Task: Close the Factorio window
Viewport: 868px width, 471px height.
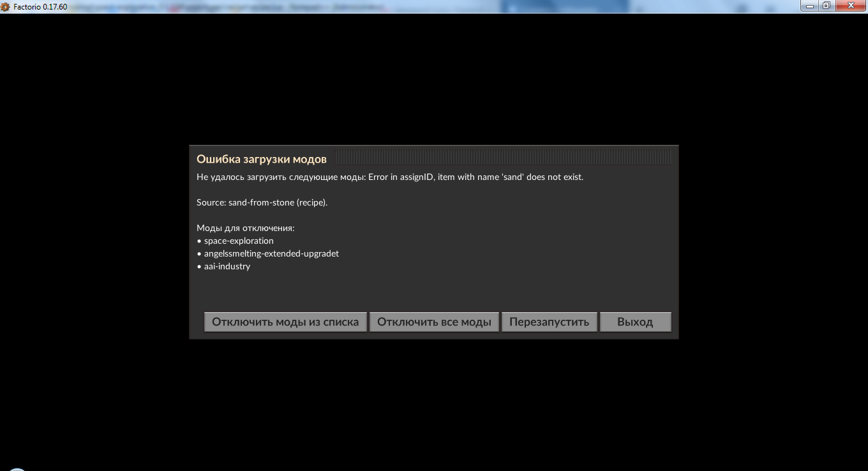Action: pyautogui.click(x=849, y=6)
